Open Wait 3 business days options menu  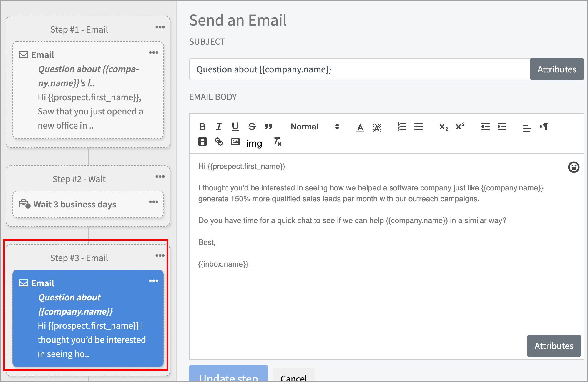[153, 202]
